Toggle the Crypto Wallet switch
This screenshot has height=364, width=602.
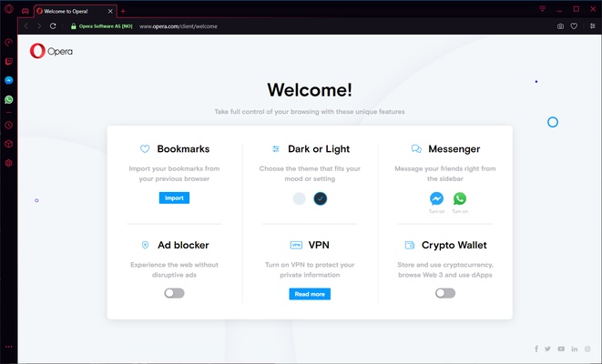(x=445, y=293)
